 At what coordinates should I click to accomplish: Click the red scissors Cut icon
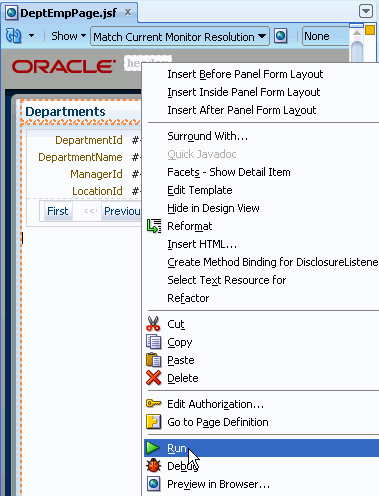click(x=153, y=324)
